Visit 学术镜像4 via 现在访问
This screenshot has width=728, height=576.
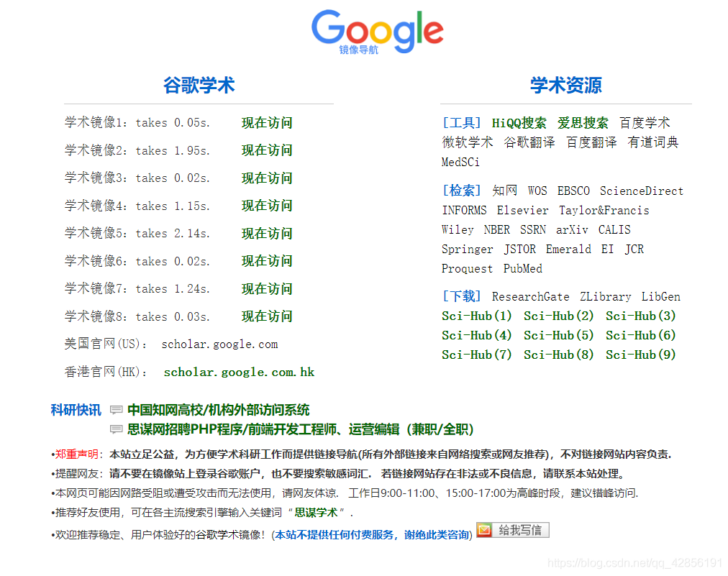tap(267, 206)
